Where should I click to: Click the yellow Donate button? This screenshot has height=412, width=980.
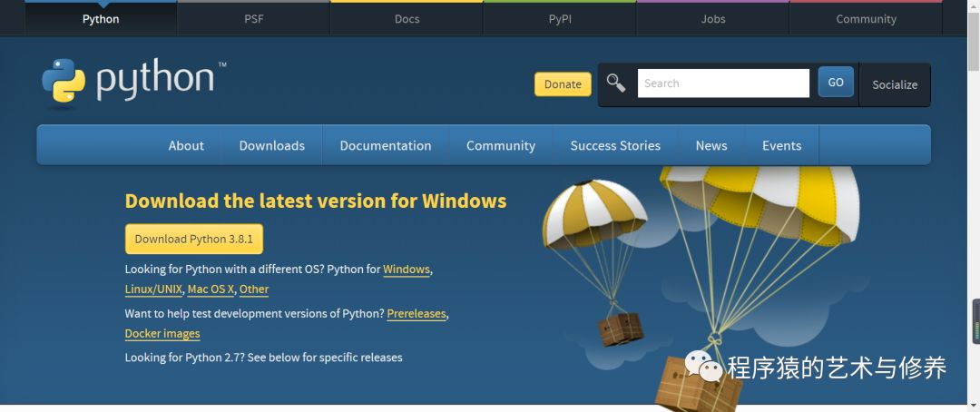click(563, 84)
